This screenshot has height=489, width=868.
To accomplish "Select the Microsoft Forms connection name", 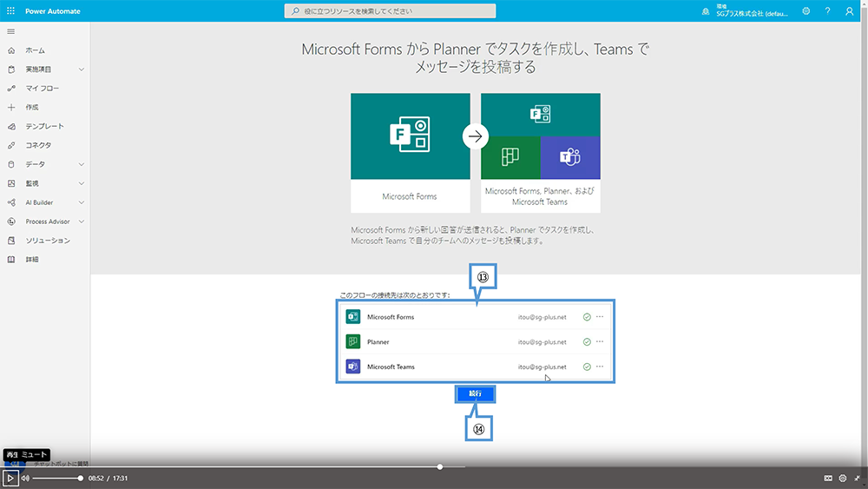I will click(391, 317).
